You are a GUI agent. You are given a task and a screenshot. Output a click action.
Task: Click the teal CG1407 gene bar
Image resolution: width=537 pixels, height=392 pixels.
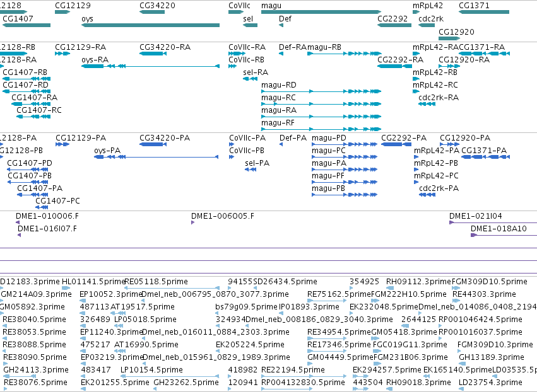(27, 25)
